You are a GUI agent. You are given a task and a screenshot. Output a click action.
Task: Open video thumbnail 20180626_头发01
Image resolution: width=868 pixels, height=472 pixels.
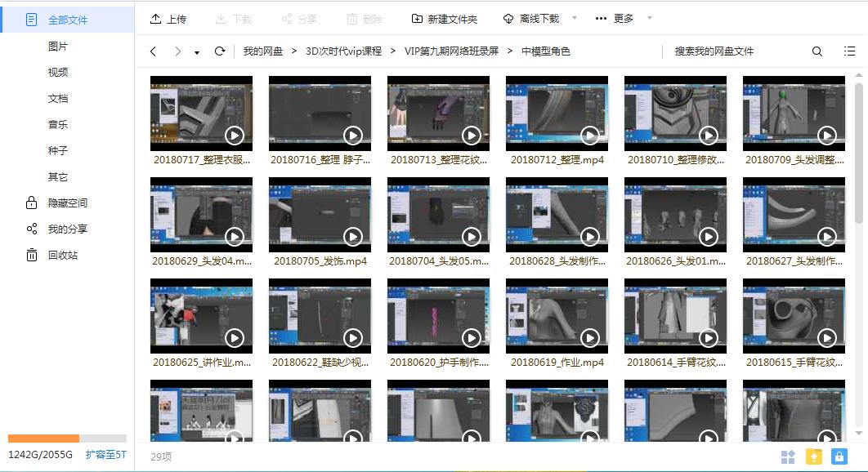(x=675, y=215)
